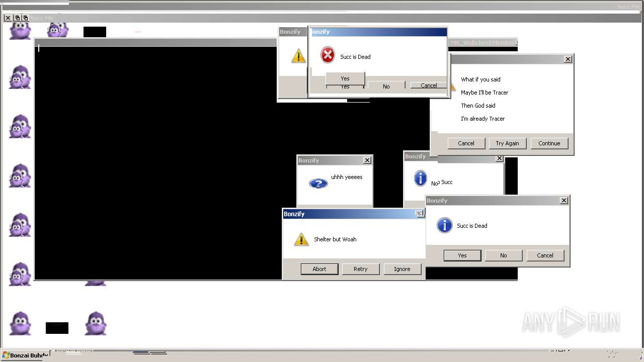Click the MS_WebcheckMonitor title bar text
This screenshot has width=644, height=362.
point(482,43)
